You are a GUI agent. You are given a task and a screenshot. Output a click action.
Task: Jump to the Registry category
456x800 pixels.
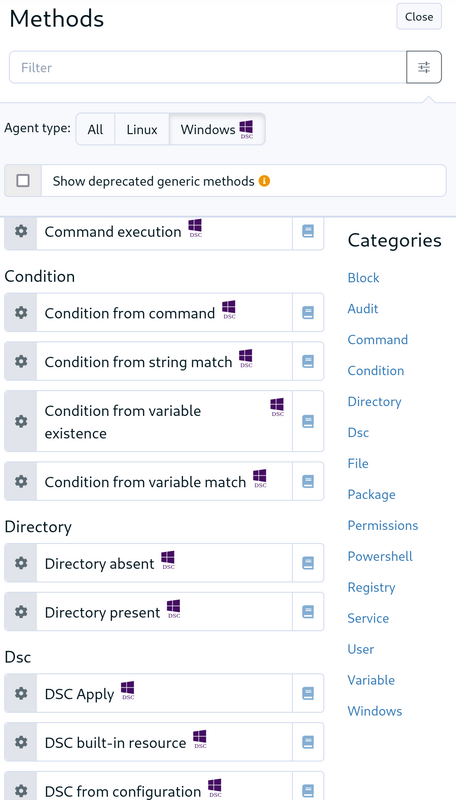tap(371, 587)
